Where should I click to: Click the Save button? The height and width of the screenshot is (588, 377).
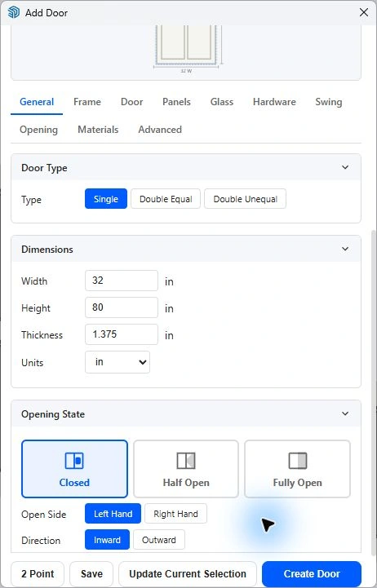91,574
